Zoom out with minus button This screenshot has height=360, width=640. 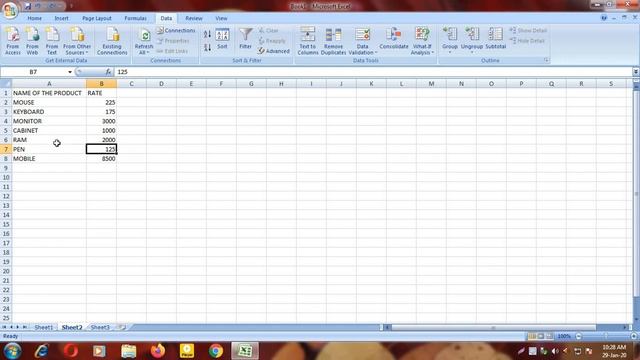(x=578, y=336)
